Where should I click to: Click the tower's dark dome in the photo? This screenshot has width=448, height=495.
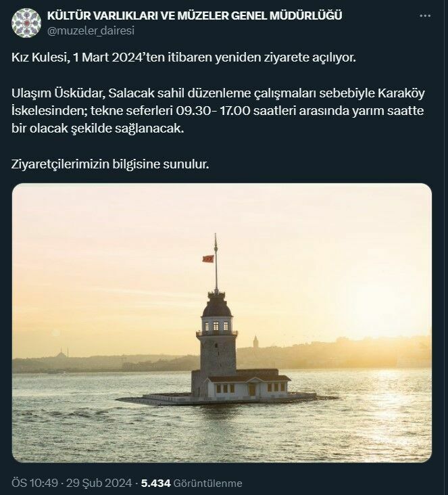(217, 307)
